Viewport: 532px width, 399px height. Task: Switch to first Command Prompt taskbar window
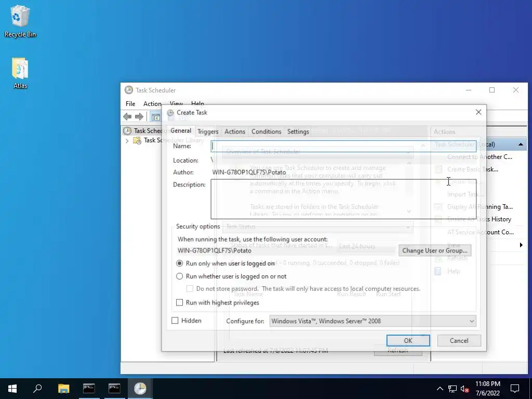click(89, 388)
